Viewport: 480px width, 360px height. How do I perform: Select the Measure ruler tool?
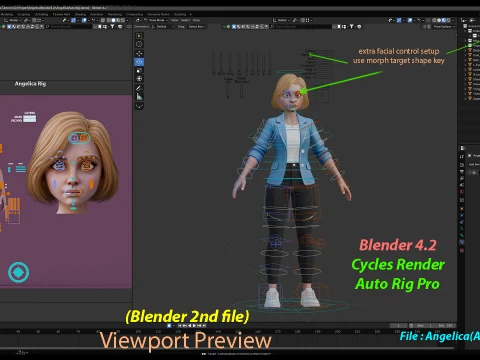pos(139,97)
